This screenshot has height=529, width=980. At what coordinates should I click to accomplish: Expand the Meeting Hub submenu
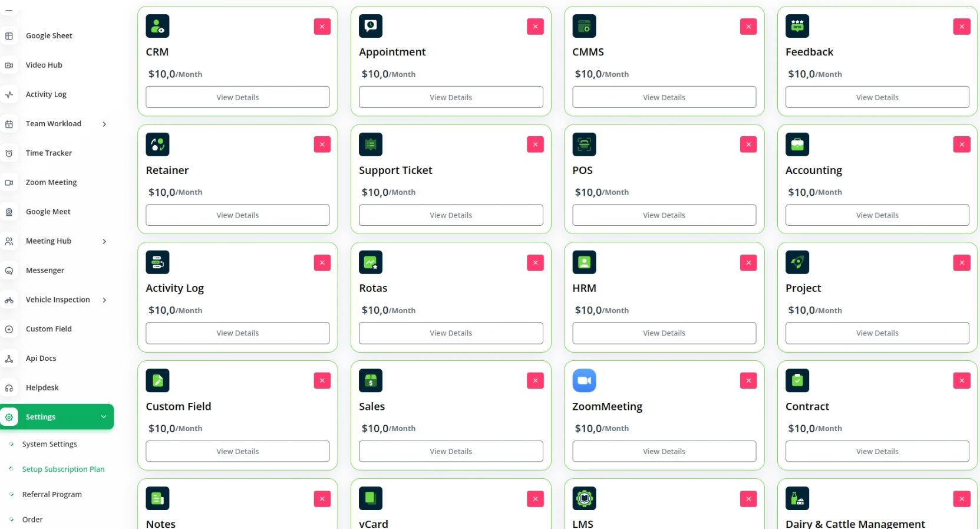point(104,241)
